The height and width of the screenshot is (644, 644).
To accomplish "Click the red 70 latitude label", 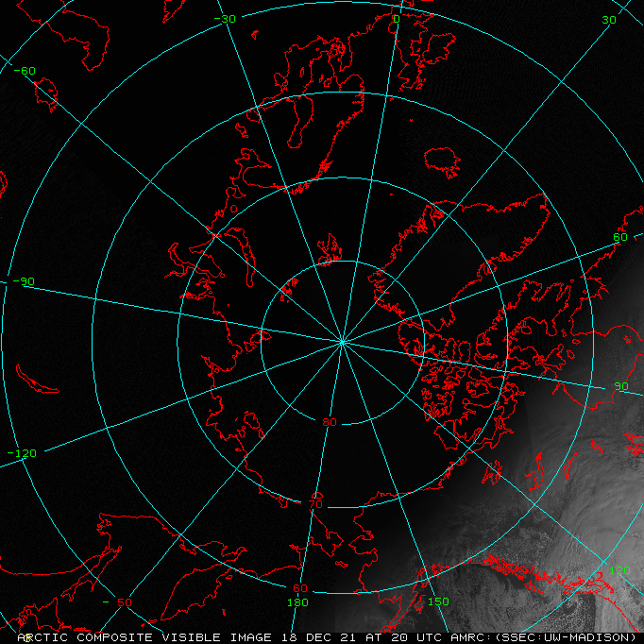I will [315, 504].
